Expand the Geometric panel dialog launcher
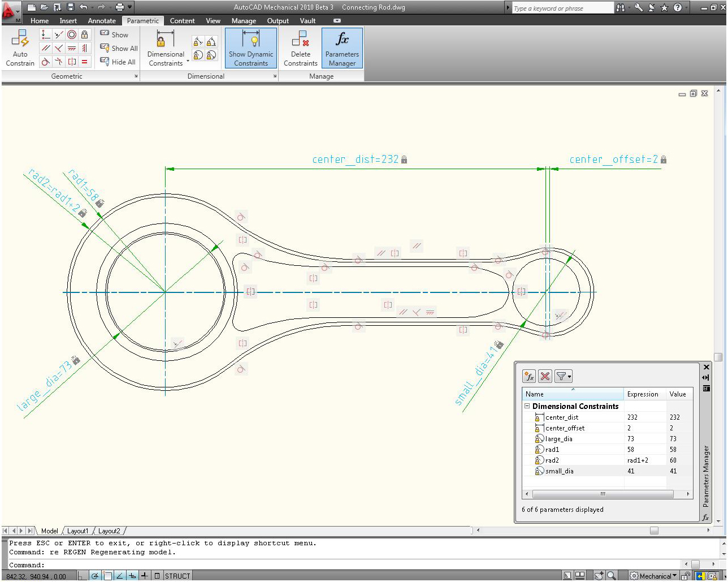728x582 pixels. click(x=136, y=76)
